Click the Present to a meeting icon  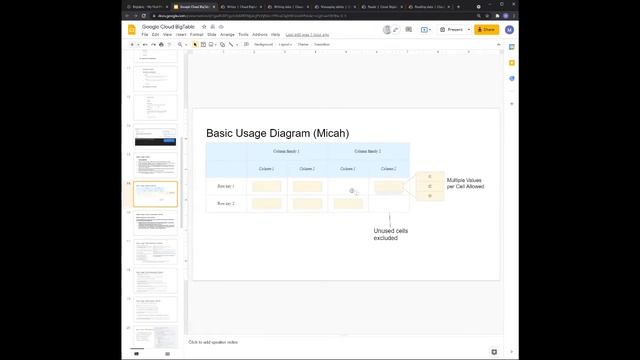click(424, 30)
